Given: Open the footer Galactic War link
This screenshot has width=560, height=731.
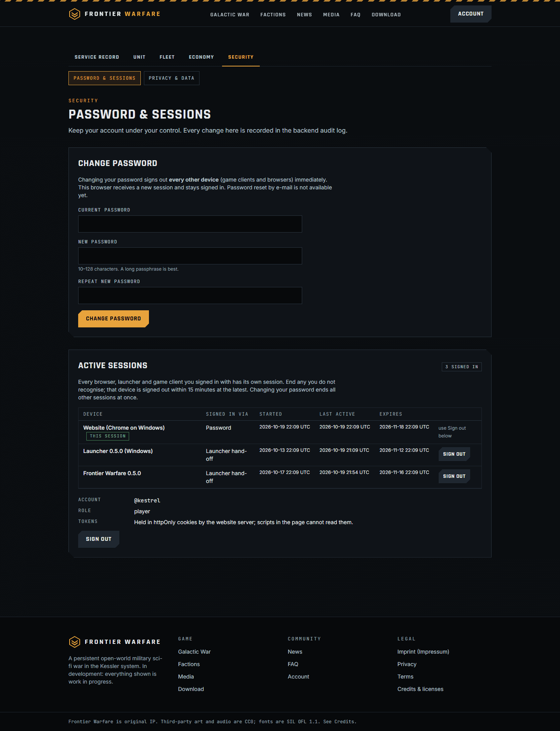Looking at the screenshot, I should (x=194, y=652).
